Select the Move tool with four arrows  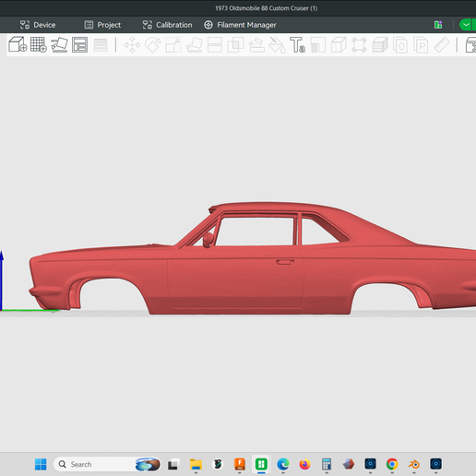[132, 45]
